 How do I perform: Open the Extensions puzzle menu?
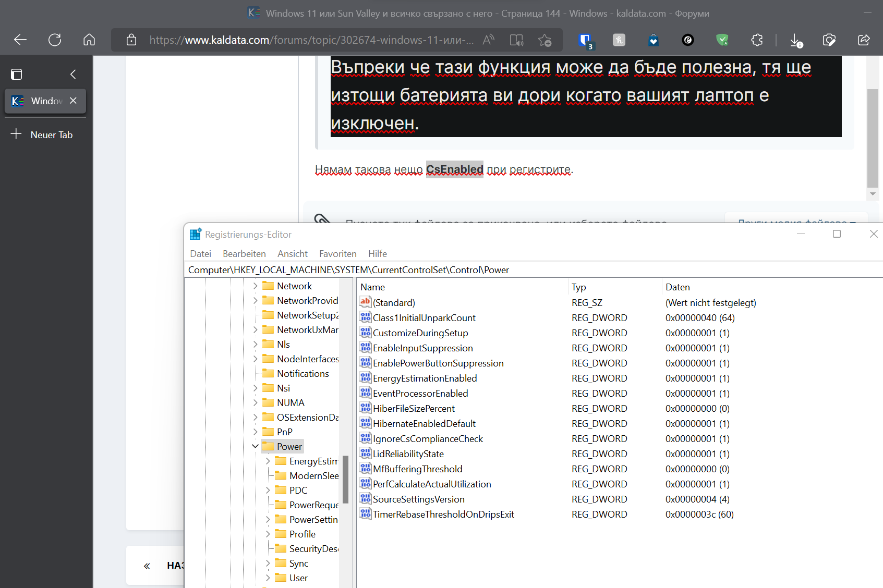pos(757,40)
